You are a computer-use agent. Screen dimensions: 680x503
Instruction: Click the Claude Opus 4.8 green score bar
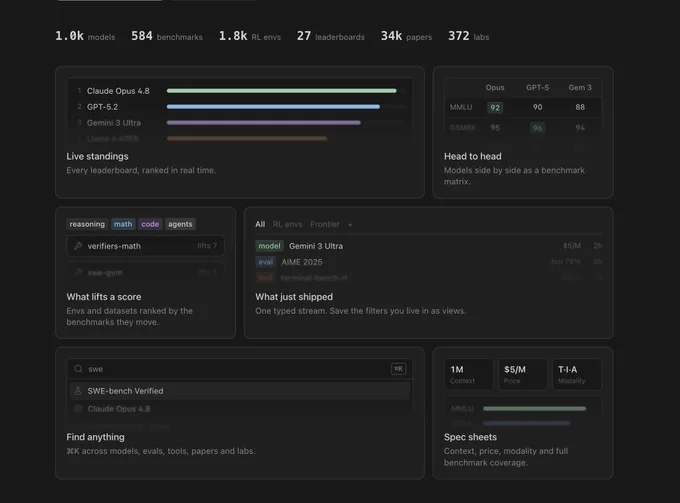[281, 91]
